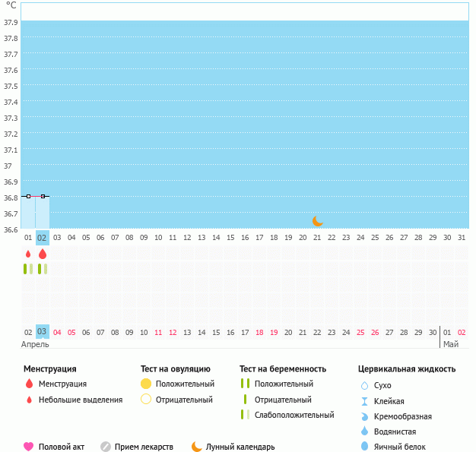Click the grey pill icon for Прием лекарств
This screenshot has height=452, width=476.
[x=106, y=447]
